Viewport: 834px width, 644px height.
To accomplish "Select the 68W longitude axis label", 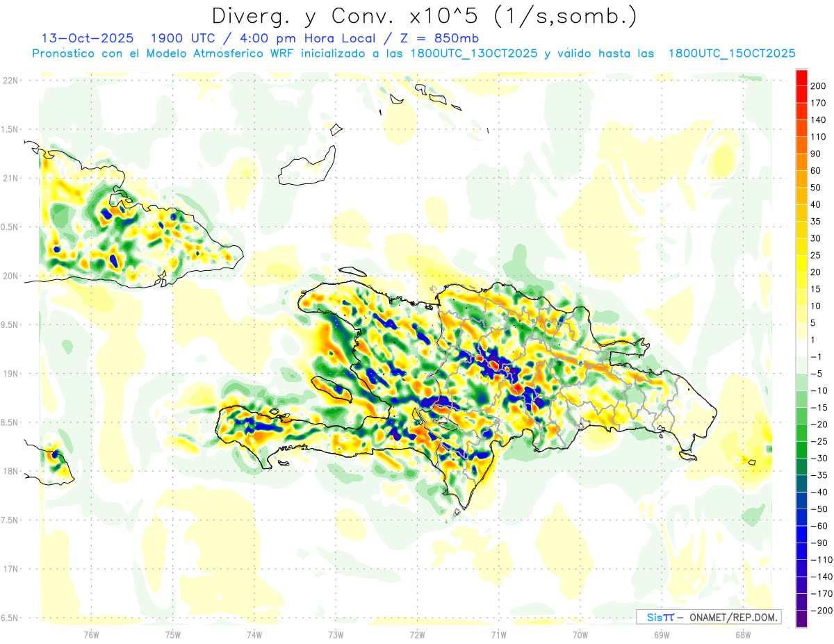I will [x=743, y=635].
